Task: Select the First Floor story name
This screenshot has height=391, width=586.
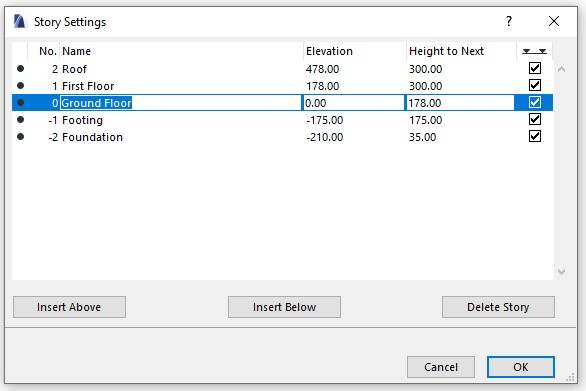Action: pos(88,86)
